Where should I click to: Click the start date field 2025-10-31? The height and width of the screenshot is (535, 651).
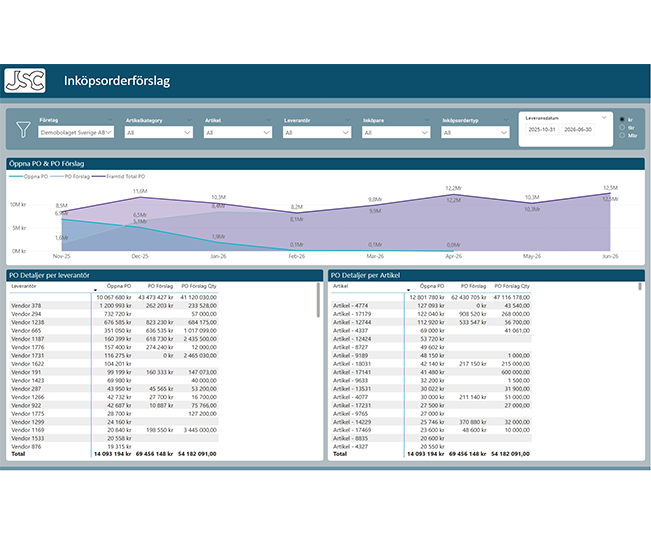click(x=542, y=129)
